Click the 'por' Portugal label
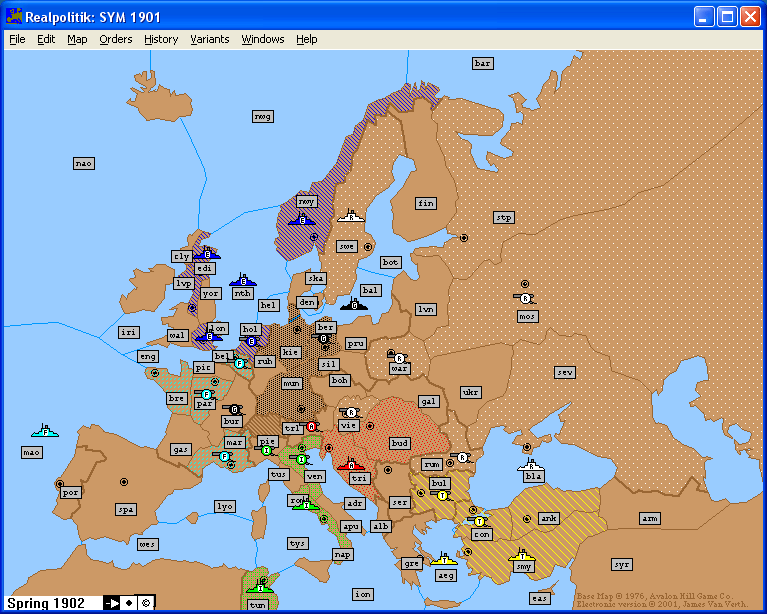Viewport: 767px width, 614px height. click(70, 492)
